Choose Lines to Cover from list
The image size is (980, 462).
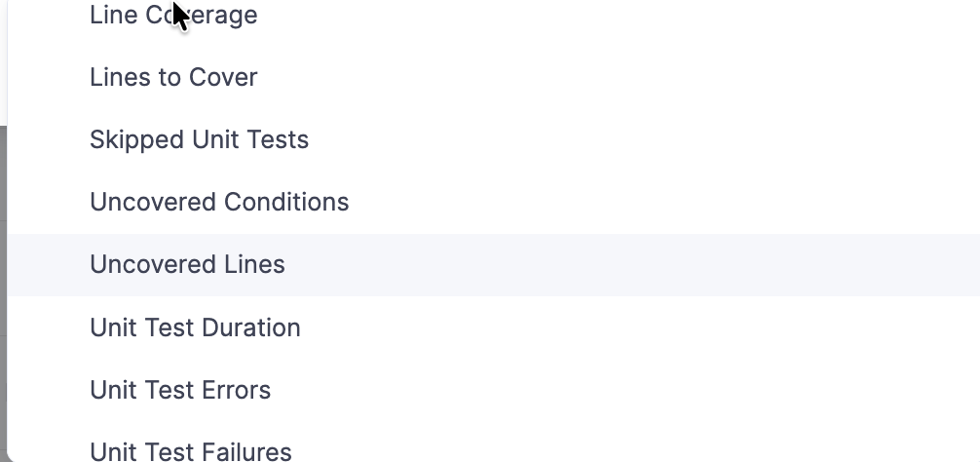click(173, 78)
